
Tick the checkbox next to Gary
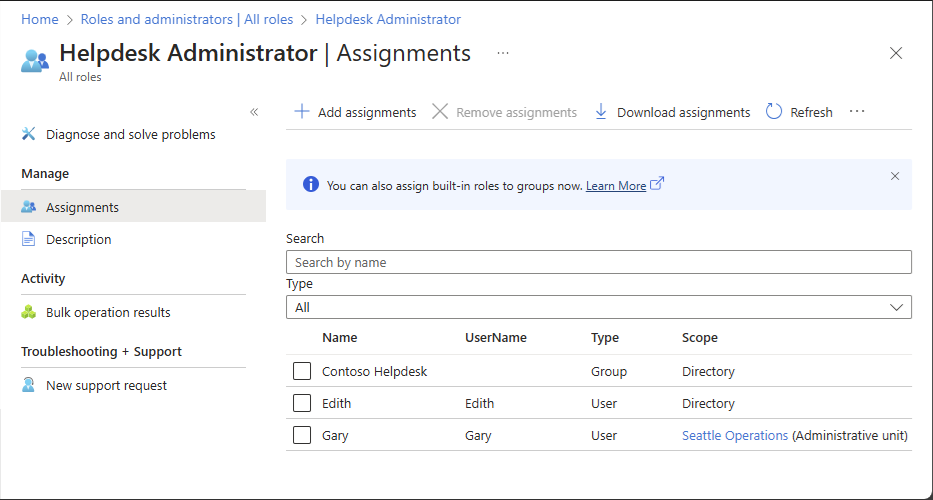click(x=302, y=435)
